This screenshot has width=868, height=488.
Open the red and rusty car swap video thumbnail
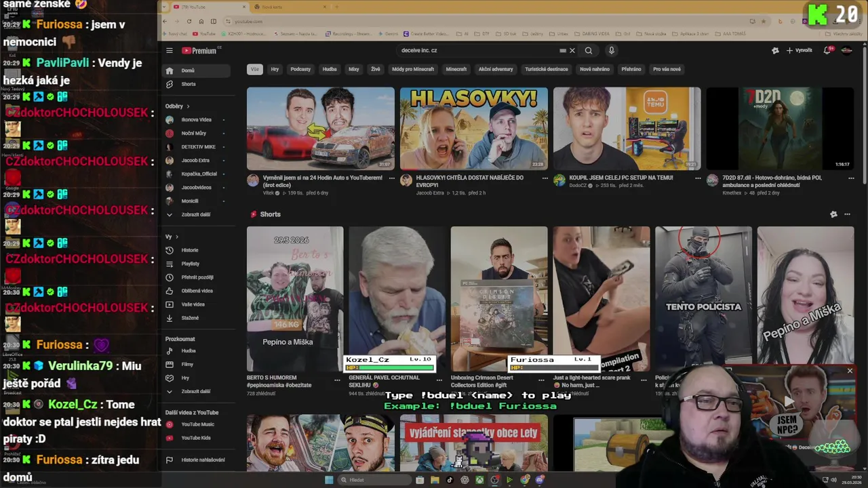[320, 128]
